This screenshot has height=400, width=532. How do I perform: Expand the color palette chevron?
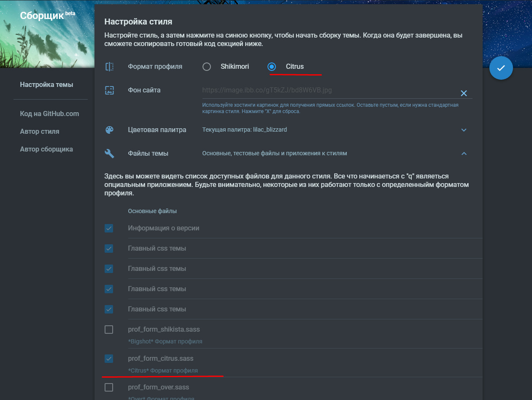tap(464, 130)
